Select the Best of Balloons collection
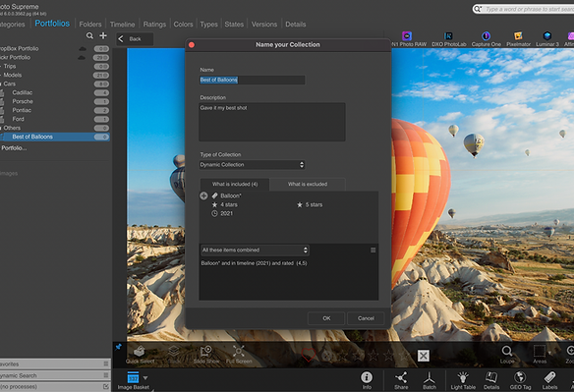 pyautogui.click(x=55, y=137)
